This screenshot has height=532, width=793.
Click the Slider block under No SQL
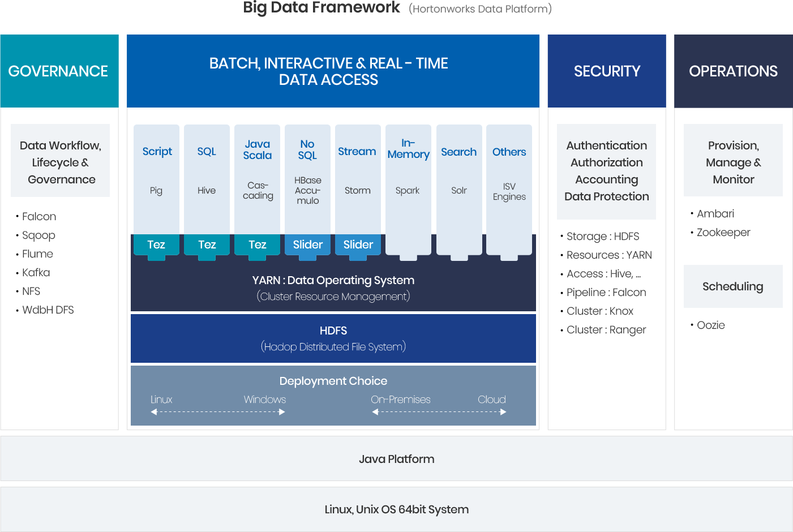(x=307, y=245)
